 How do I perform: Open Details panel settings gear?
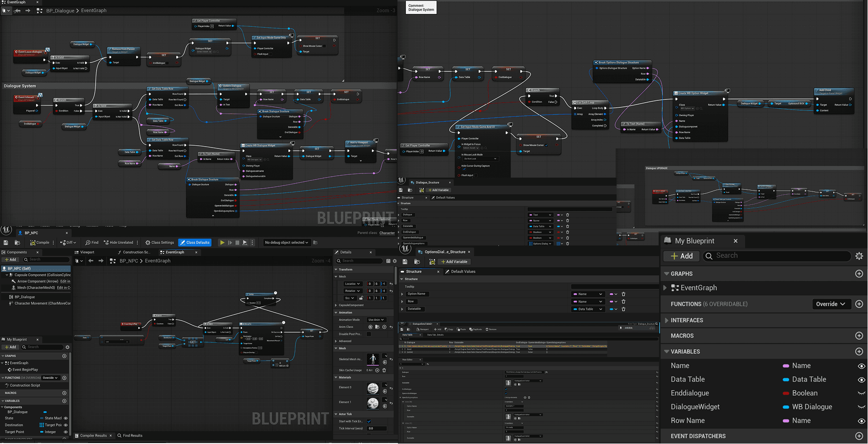click(394, 261)
